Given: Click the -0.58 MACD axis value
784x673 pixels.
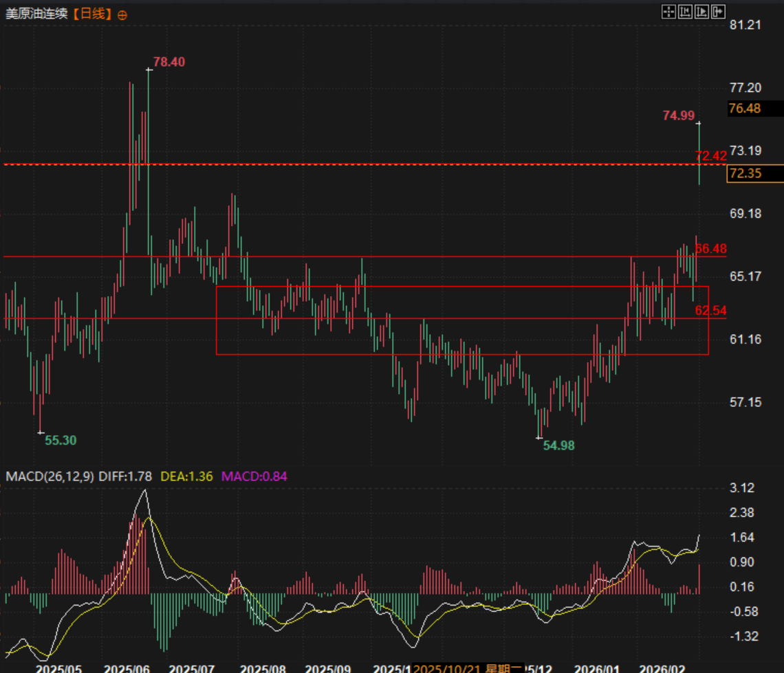Looking at the screenshot, I should click(x=743, y=612).
